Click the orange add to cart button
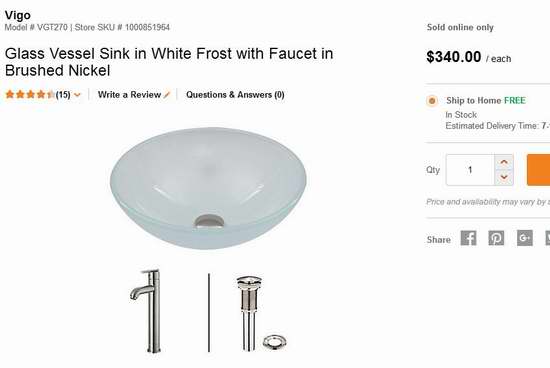The width and height of the screenshot is (550, 368). (x=538, y=170)
